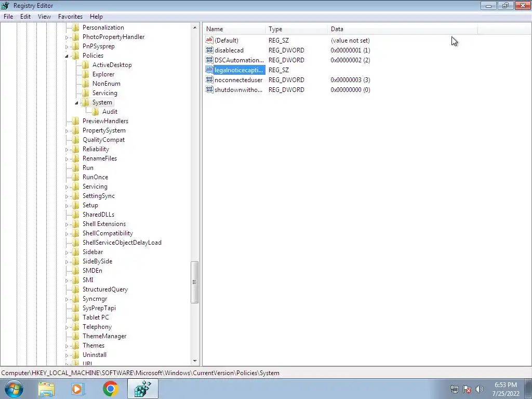532x399 pixels.
Task: Click the volume speaker tray icon
Action: (x=479, y=389)
